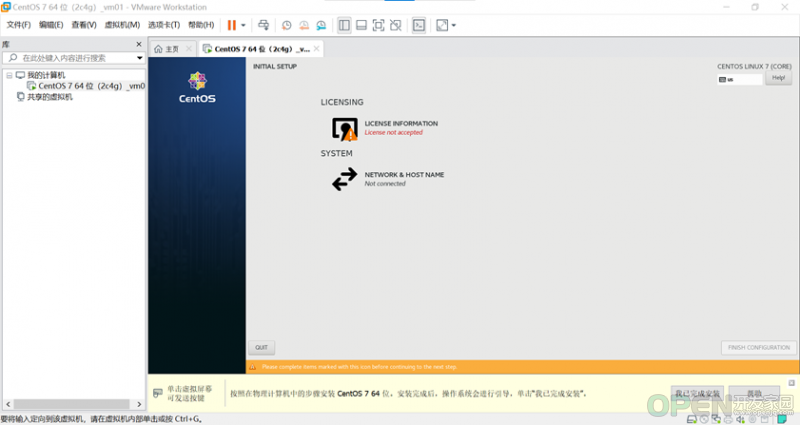Click the orange warning triangle icon

[252, 367]
